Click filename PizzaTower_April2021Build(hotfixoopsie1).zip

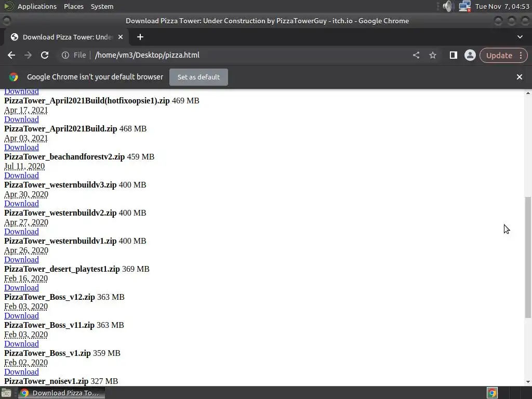tap(87, 101)
